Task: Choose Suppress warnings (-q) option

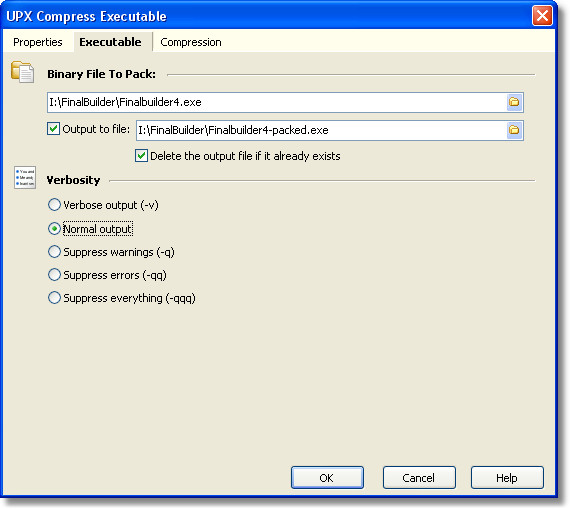Action: coord(54,252)
